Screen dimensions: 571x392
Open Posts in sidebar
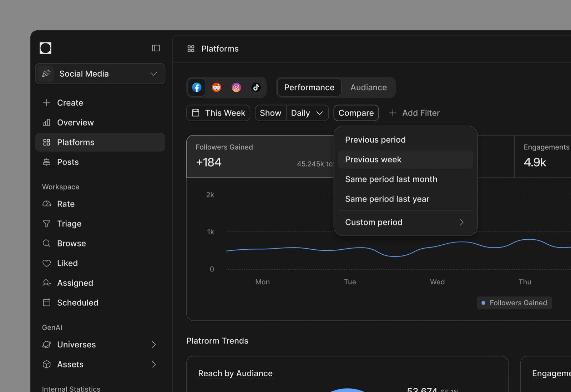[100, 162]
